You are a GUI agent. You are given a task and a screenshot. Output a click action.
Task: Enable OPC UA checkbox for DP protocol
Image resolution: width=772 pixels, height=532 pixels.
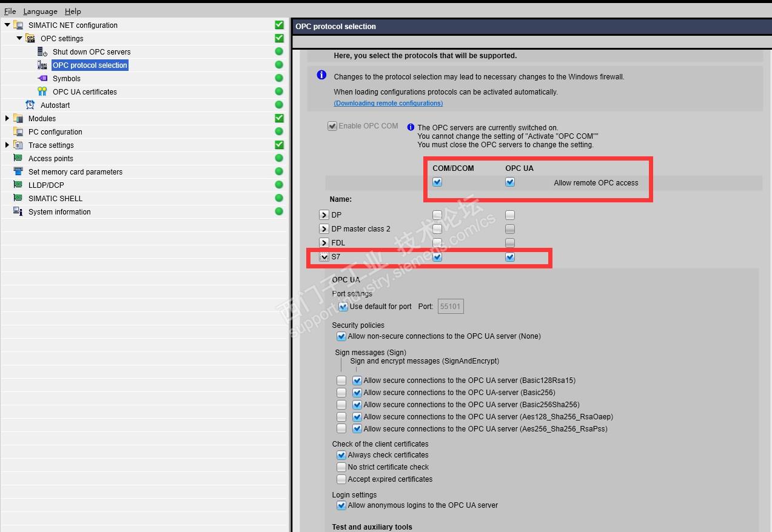[510, 214]
